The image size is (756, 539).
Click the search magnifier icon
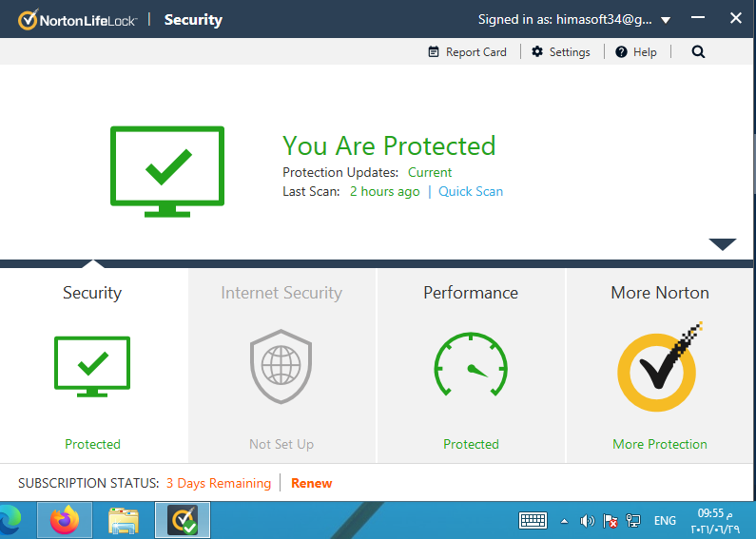pos(698,52)
